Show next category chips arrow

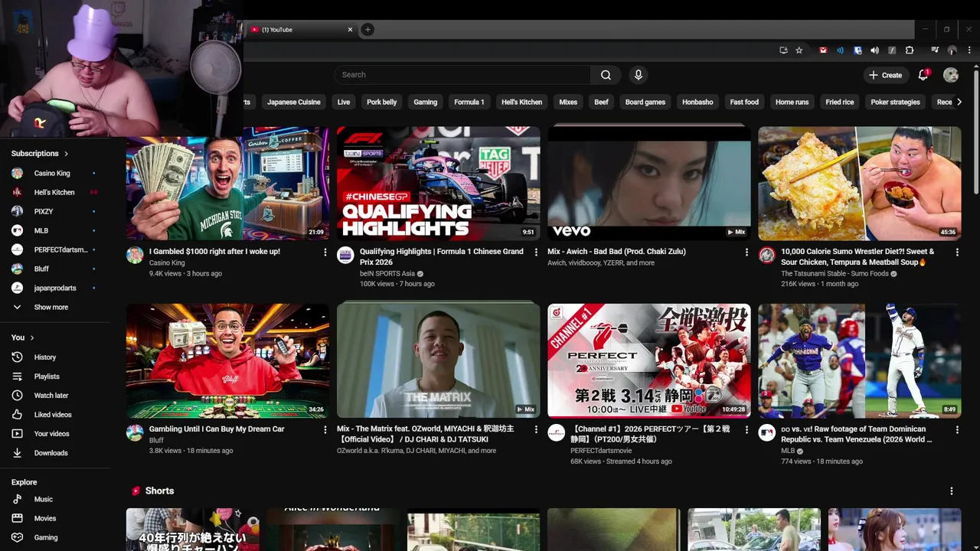pyautogui.click(x=959, y=102)
